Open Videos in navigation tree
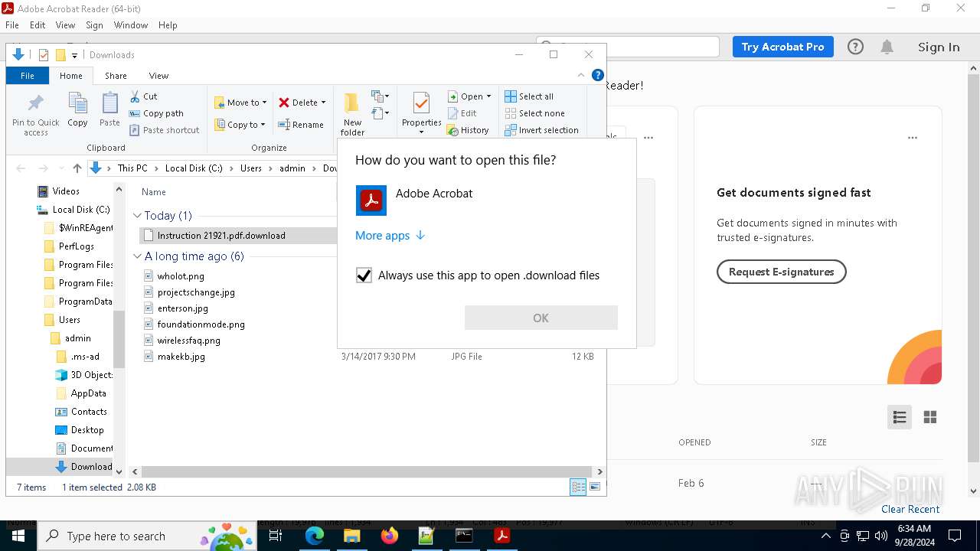Viewport: 980px width, 551px height. coord(66,191)
